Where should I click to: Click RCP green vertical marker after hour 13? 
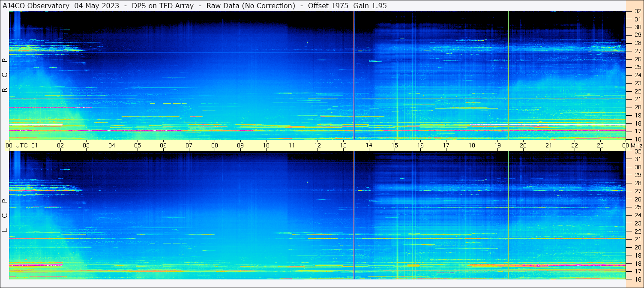(354, 75)
